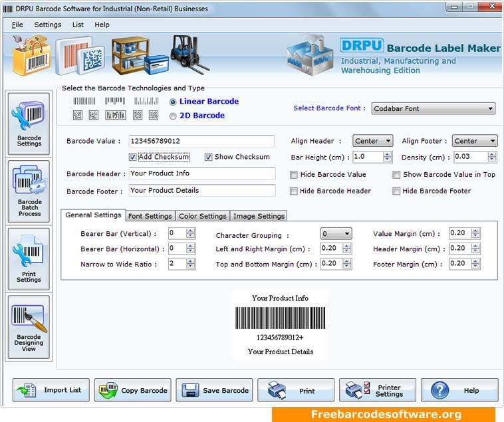Click the Help question mark button
Screen dimensions: 504x422
459,390
